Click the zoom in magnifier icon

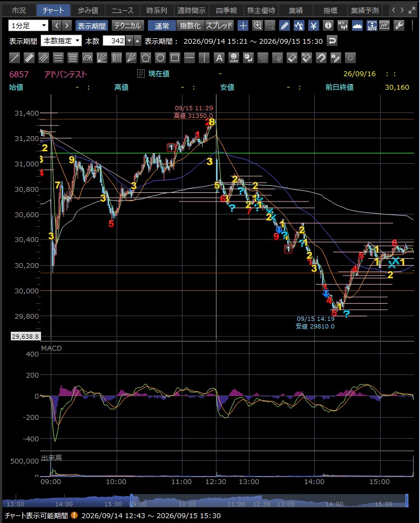tap(258, 26)
